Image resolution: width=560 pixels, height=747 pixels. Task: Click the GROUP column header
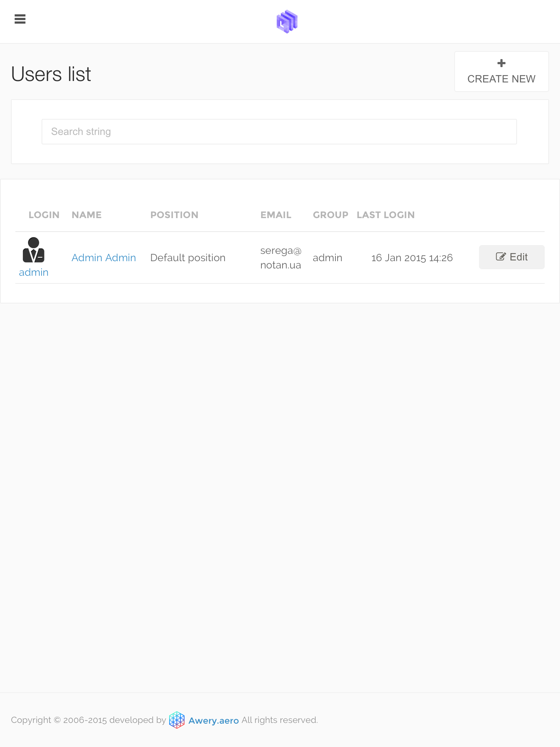pyautogui.click(x=331, y=215)
